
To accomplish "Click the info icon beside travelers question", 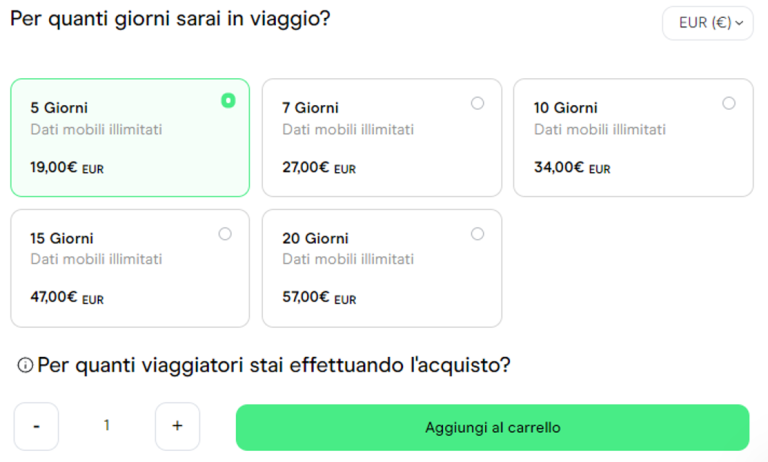I will click(25, 366).
